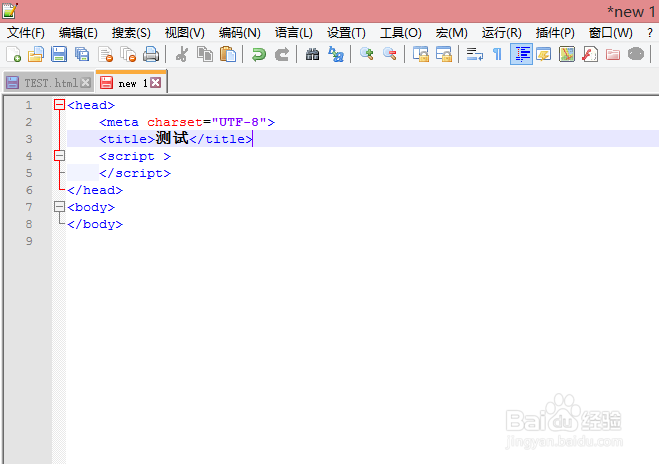Open the Find and Replace icon
This screenshot has width=659, height=464.
point(336,54)
